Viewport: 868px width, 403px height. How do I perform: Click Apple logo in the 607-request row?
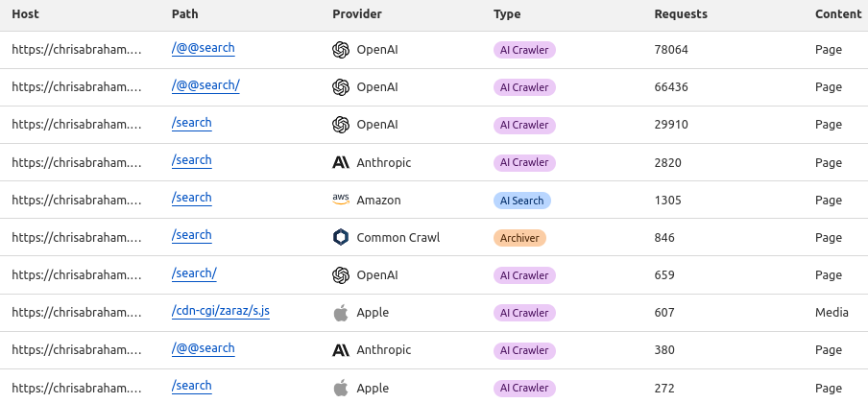[340, 312]
